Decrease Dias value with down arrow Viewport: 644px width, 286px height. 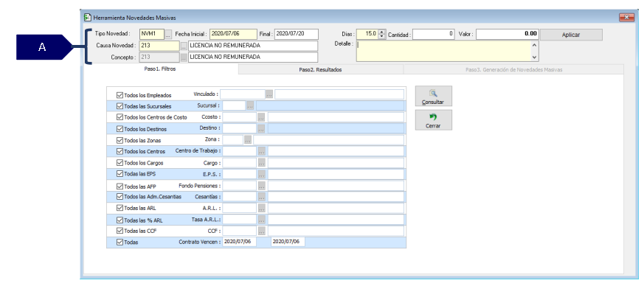382,37
